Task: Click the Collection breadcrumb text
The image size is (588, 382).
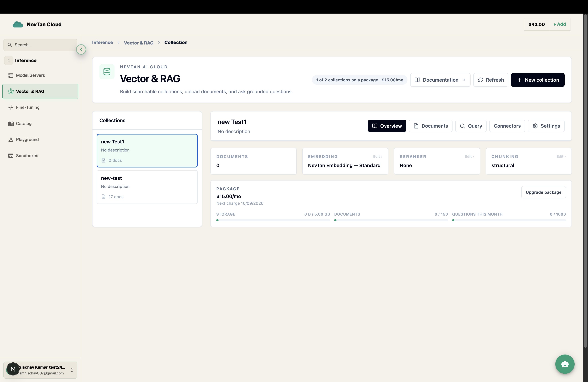Action: [176, 42]
